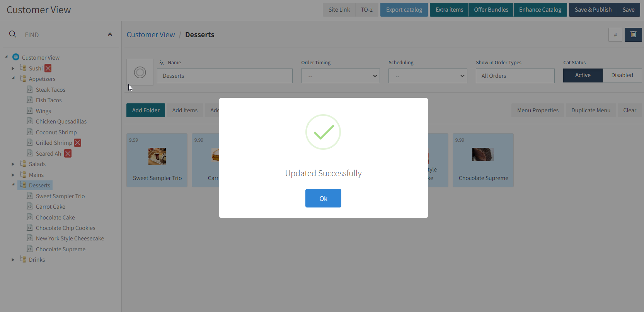Select Chocolate Chip Cookies in tree
644x312 pixels.
65,228
